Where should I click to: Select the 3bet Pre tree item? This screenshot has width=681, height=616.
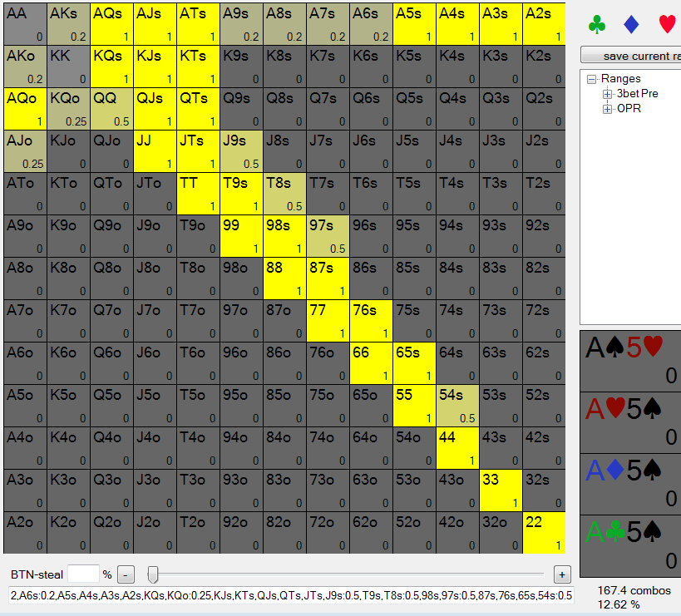click(x=638, y=93)
